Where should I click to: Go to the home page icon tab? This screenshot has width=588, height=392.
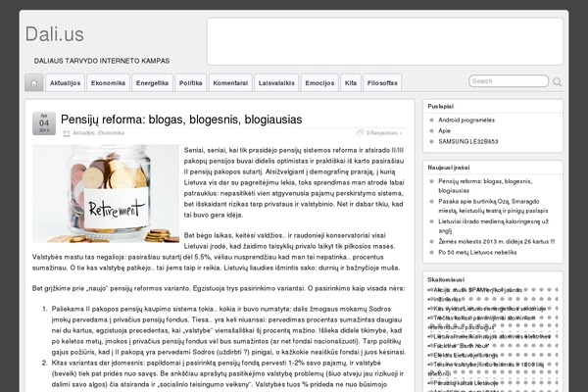pos(33,83)
